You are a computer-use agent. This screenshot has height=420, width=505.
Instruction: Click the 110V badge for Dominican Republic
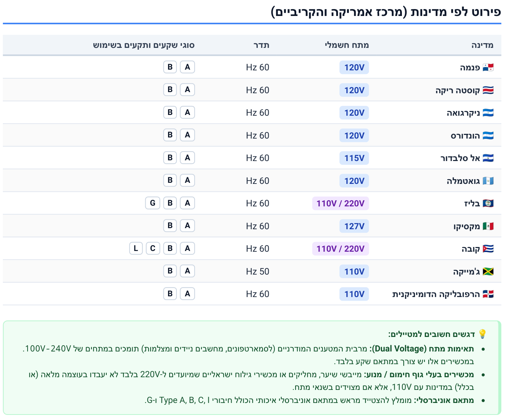(354, 294)
